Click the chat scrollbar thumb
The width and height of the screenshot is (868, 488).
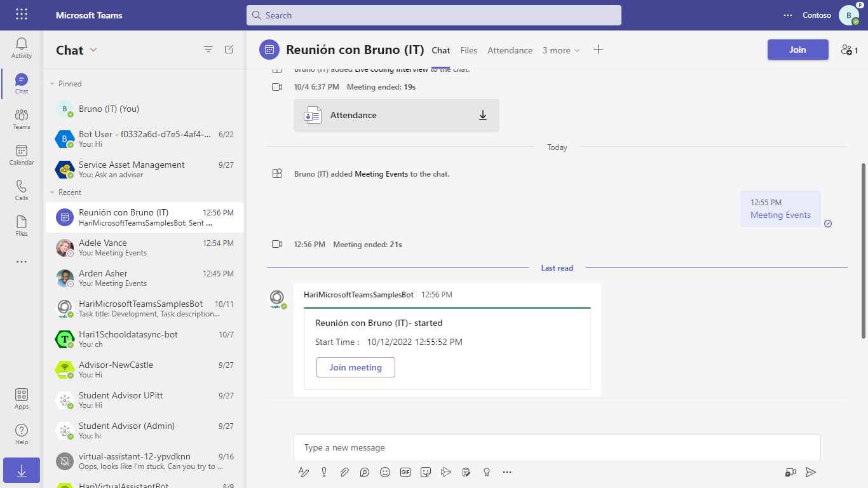click(863, 251)
